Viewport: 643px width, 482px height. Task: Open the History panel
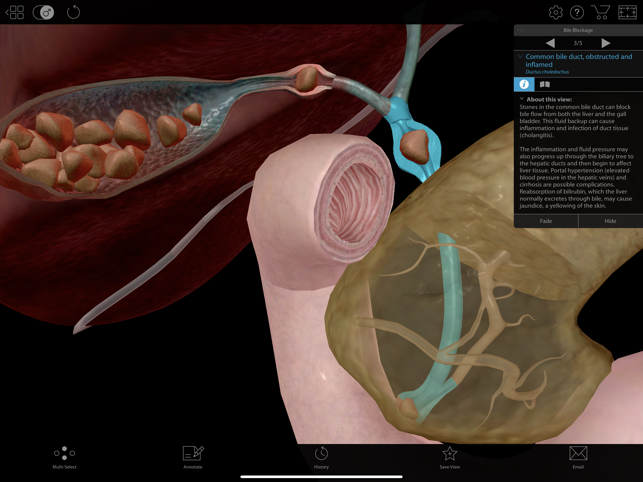coord(321,456)
